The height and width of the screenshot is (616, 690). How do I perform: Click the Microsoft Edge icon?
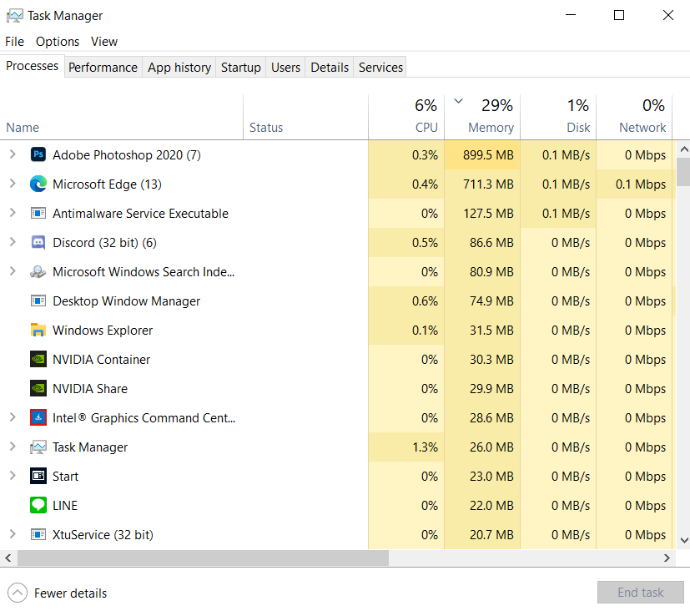(38, 184)
